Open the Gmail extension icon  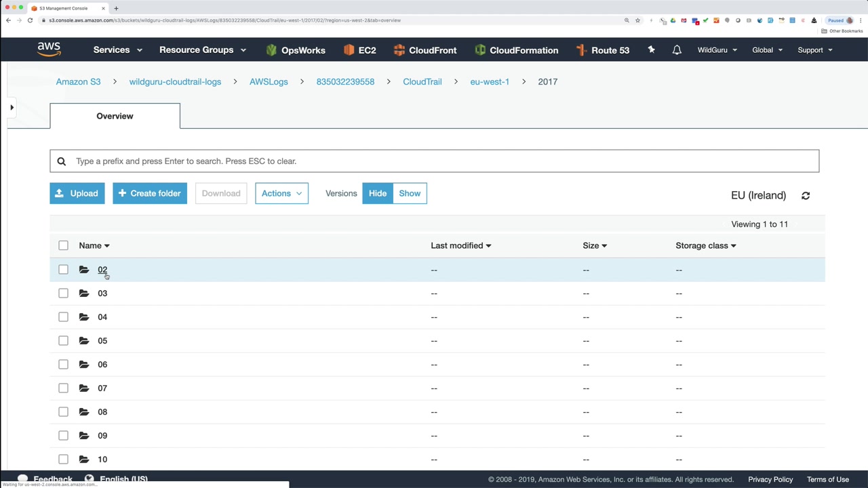tap(684, 20)
